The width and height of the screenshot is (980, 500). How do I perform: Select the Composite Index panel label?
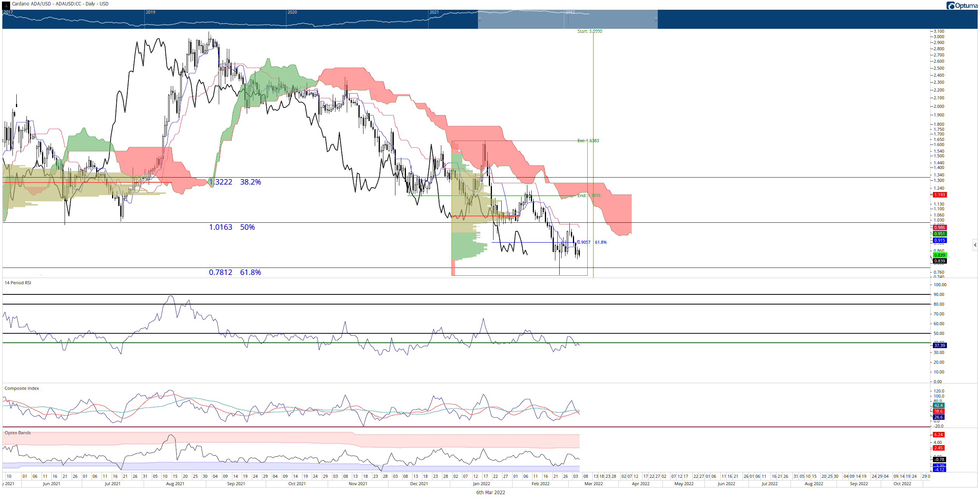(22, 388)
